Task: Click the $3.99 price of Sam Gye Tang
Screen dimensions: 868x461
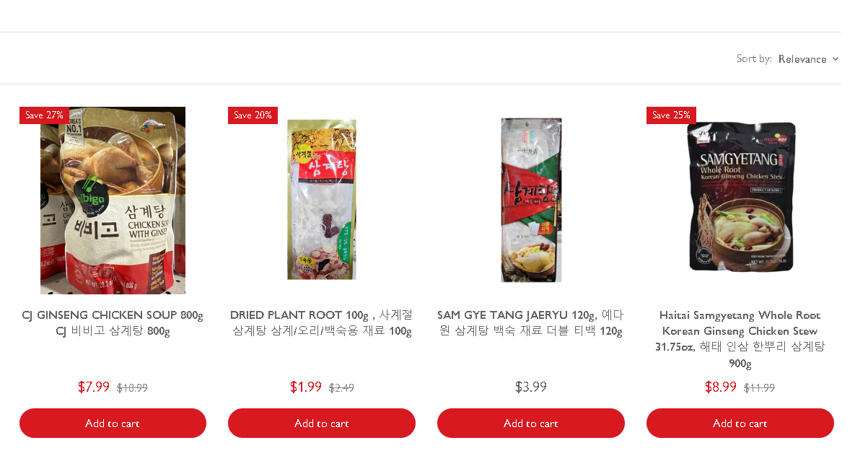Action: click(531, 387)
